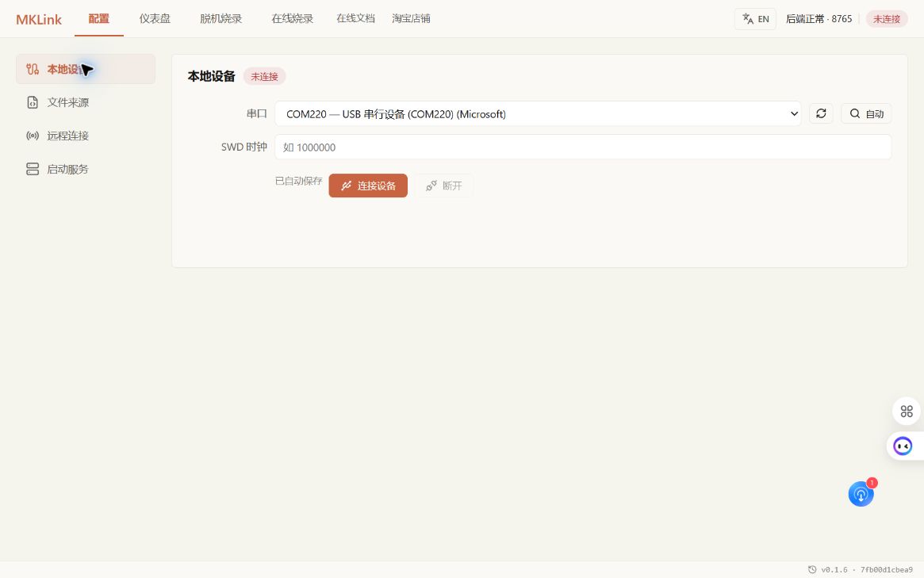Open the purple robot assistant widget
The height and width of the screenshot is (578, 924).
point(903,446)
